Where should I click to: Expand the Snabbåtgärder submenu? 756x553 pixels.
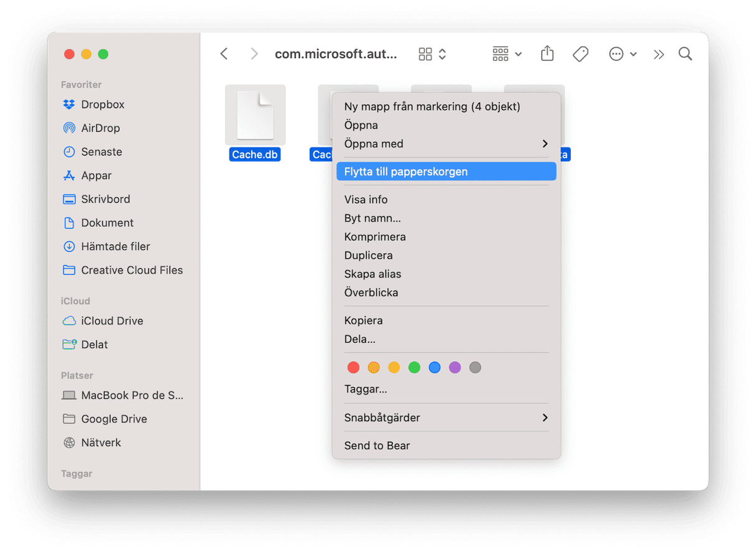tap(446, 417)
